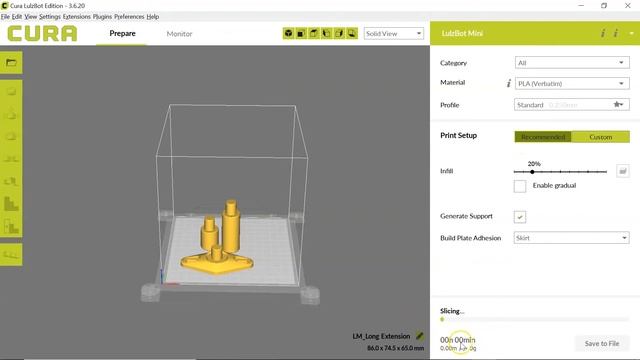The height and width of the screenshot is (360, 640).
Task: Uncheck the Generate Support checkbox
Action: pos(520,217)
